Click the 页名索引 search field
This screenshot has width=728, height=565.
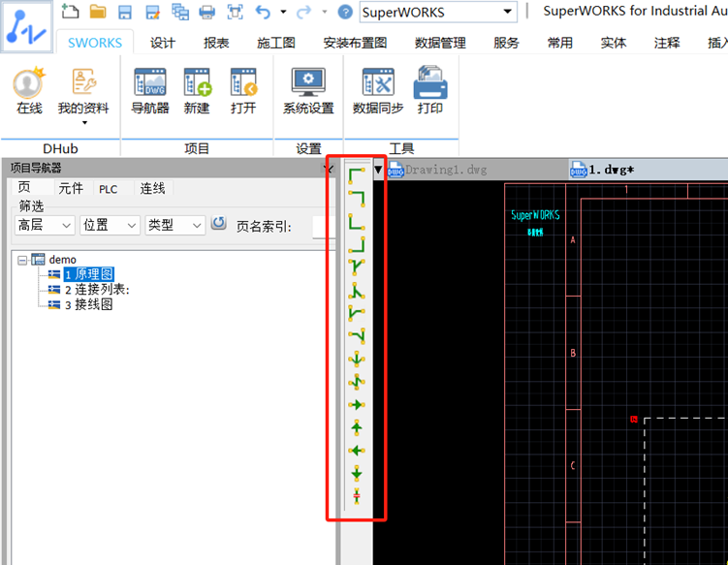324,227
